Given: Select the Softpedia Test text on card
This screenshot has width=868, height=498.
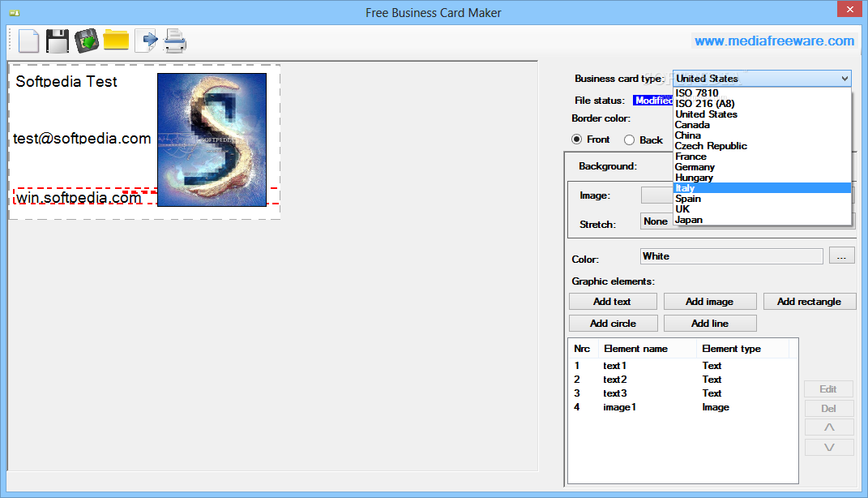Looking at the screenshot, I should pyautogui.click(x=66, y=81).
